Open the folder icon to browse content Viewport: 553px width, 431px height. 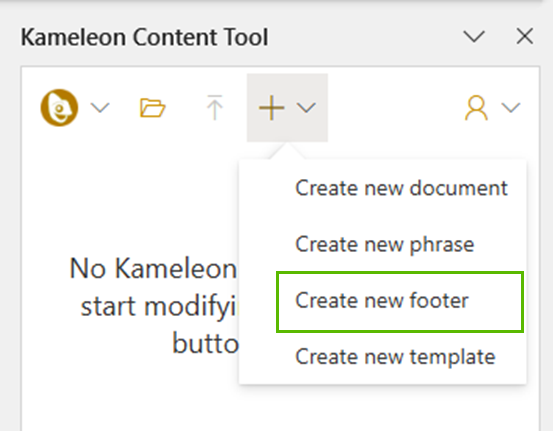pos(152,108)
